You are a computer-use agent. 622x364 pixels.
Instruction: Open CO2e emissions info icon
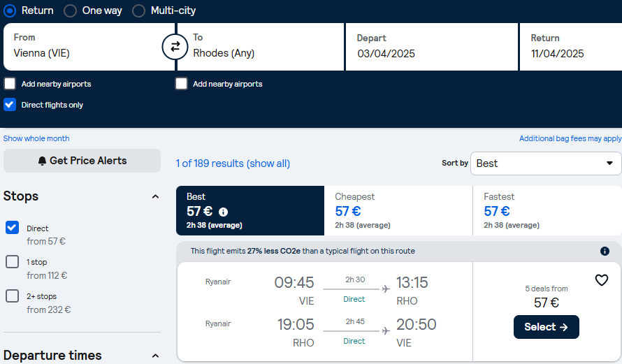coord(605,251)
